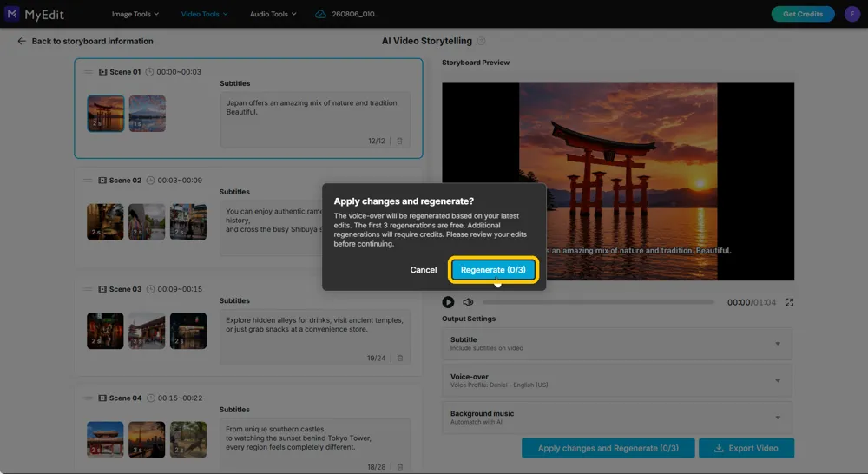Image resolution: width=868 pixels, height=474 pixels.
Task: Click Scene 04 clock duration icon
Action: 150,398
